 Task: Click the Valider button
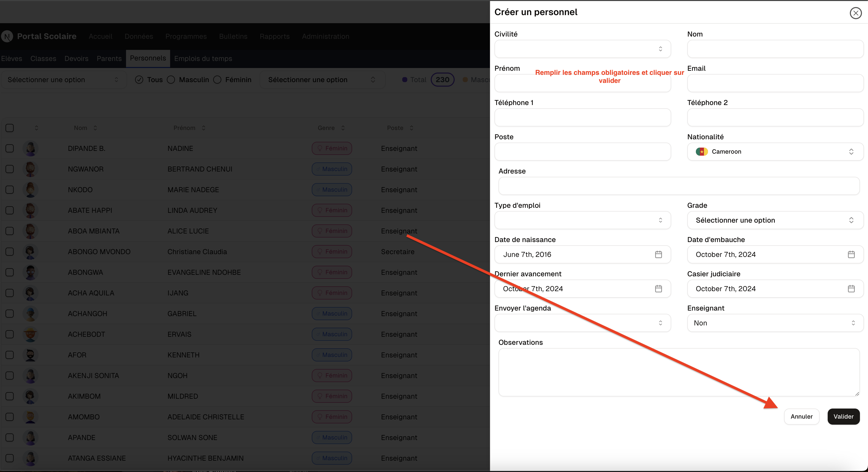point(843,417)
